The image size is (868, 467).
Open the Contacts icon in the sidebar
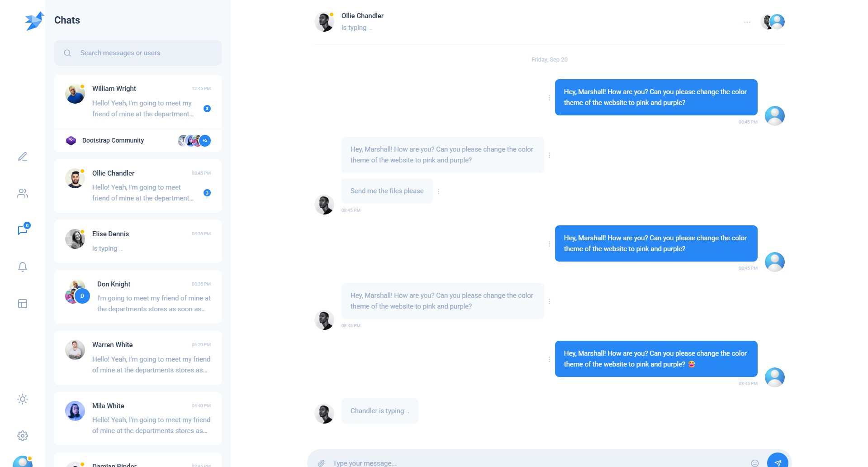point(22,193)
